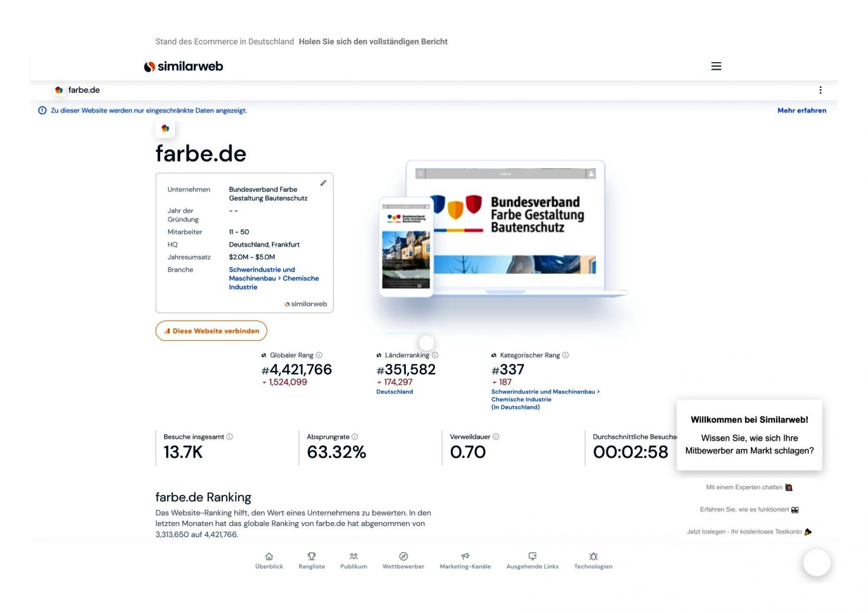Image resolution: width=868 pixels, height=613 pixels.
Task: Switch to the Publikum tab
Action: 353,560
